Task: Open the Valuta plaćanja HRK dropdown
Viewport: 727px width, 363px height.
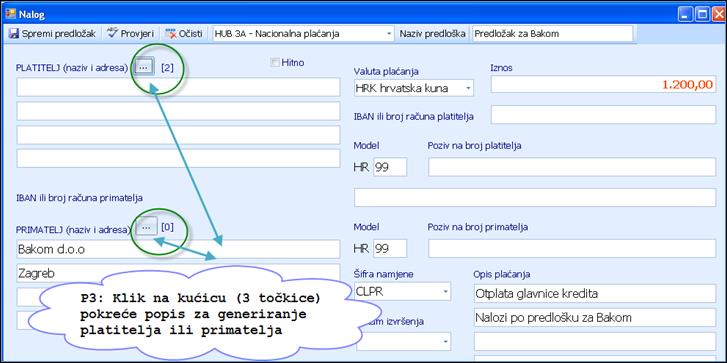Action: tap(468, 88)
